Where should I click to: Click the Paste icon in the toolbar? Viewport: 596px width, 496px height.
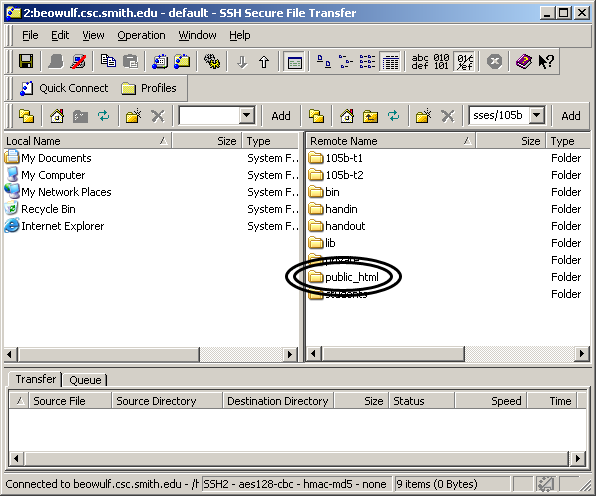click(x=130, y=61)
